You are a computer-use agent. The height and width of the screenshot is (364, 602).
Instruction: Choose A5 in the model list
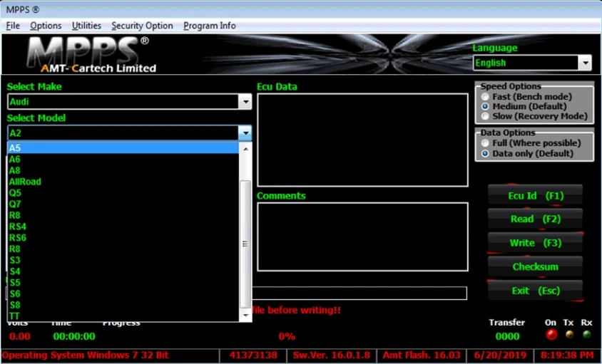(x=123, y=148)
